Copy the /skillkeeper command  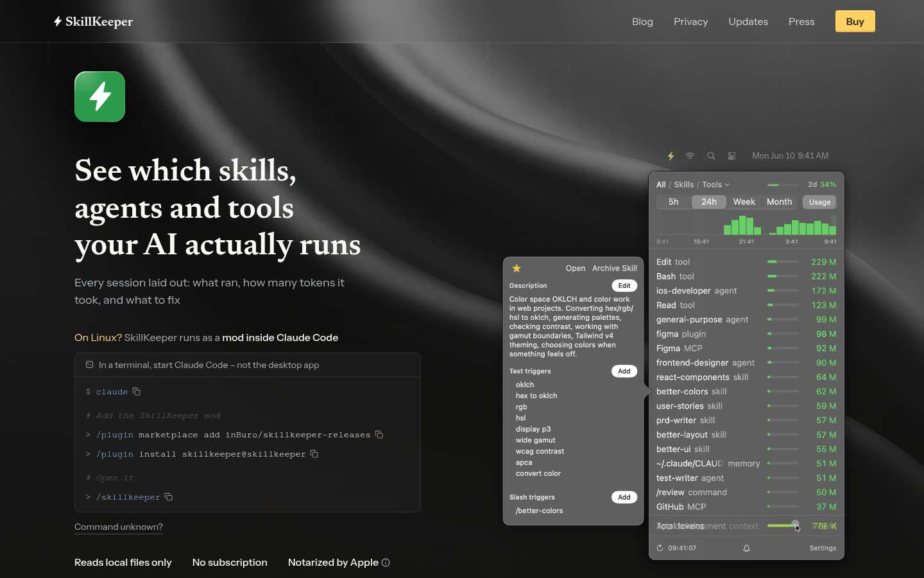169,497
